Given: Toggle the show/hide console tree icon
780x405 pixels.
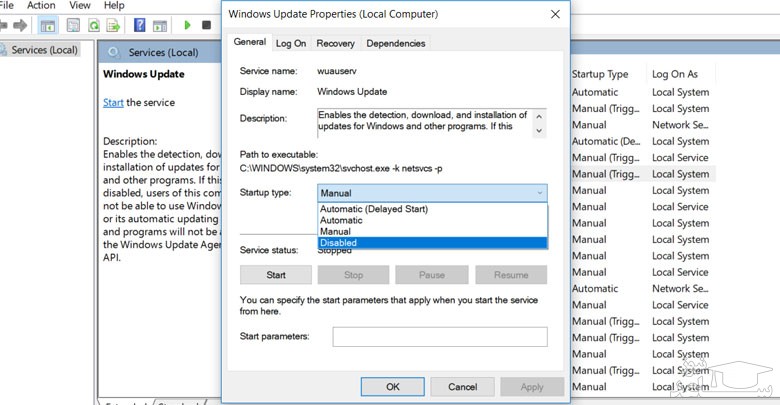Looking at the screenshot, I should [x=47, y=25].
